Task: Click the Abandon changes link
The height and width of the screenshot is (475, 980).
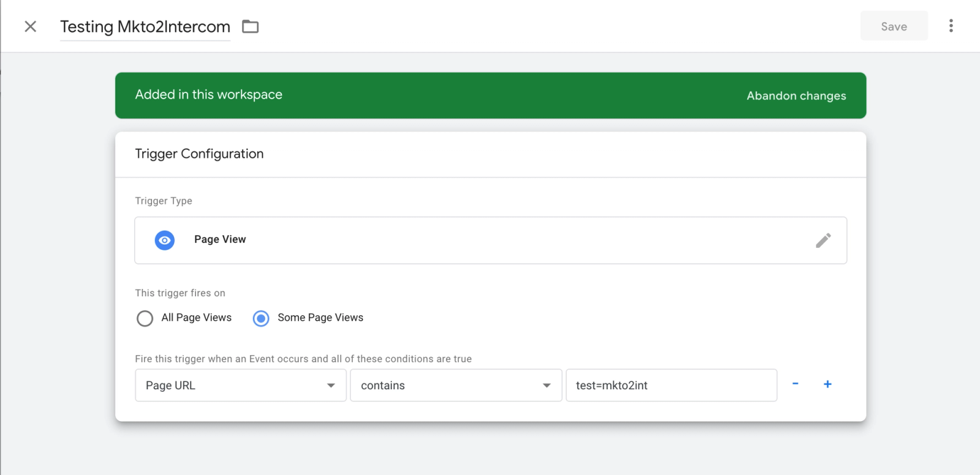Action: [796, 95]
